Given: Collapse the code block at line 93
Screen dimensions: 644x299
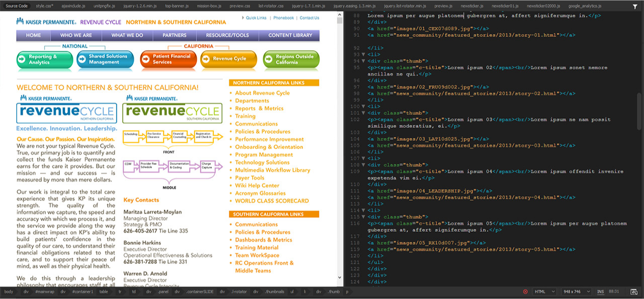Looking at the screenshot, I should (x=364, y=54).
